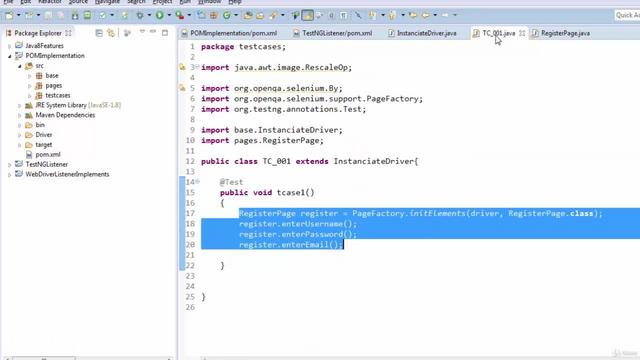Run the program with green play icon

click(x=160, y=16)
